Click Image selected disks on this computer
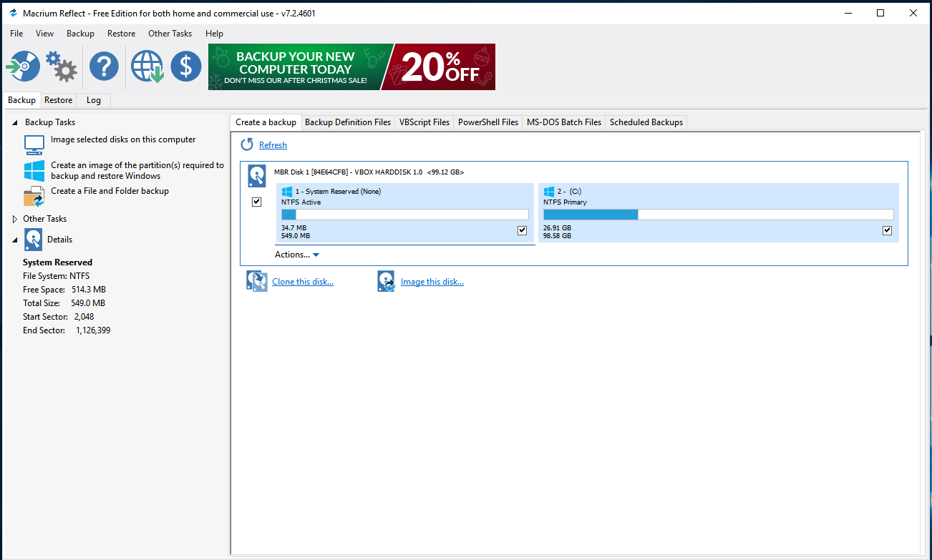 [x=123, y=139]
